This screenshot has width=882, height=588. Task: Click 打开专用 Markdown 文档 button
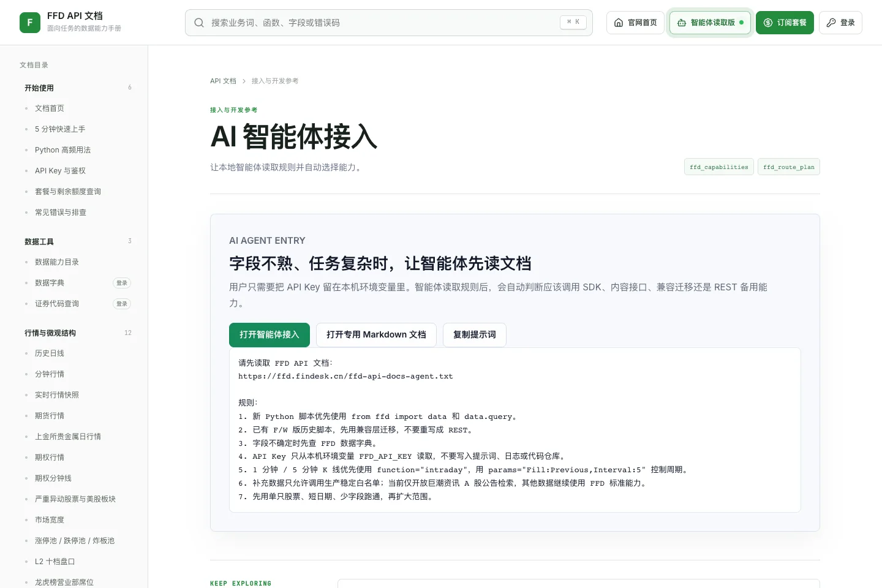coord(376,335)
